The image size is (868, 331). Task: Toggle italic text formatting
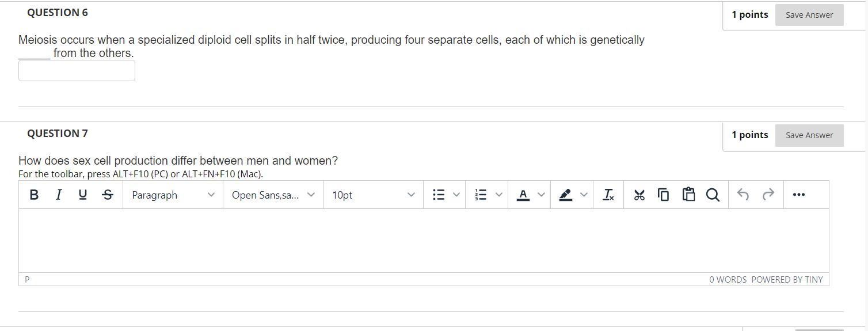tap(58, 195)
